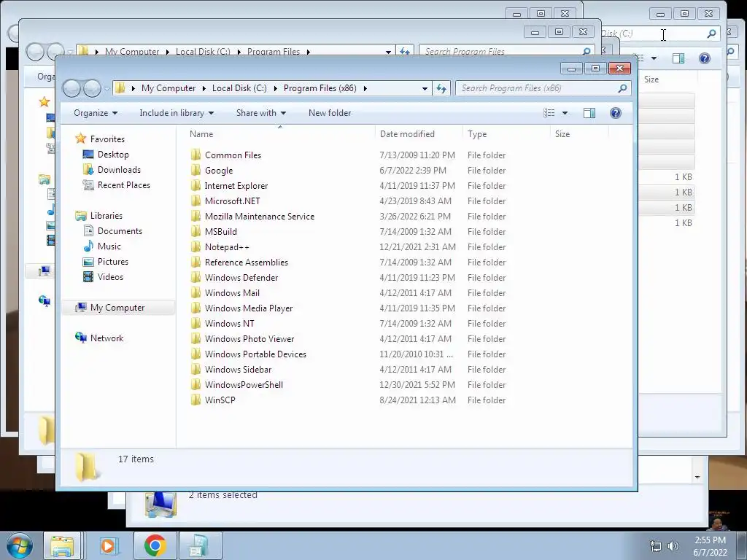Open the Include in library dropdown
747x560 pixels.
pyautogui.click(x=177, y=113)
